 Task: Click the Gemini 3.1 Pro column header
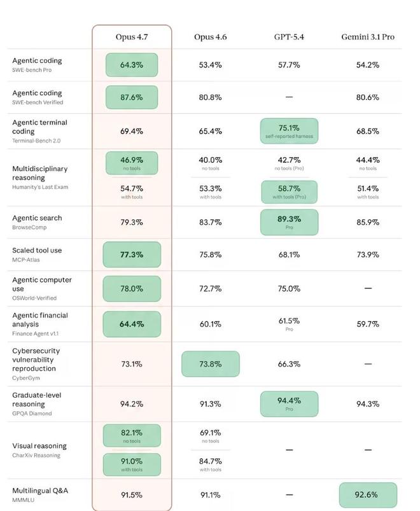click(367, 37)
